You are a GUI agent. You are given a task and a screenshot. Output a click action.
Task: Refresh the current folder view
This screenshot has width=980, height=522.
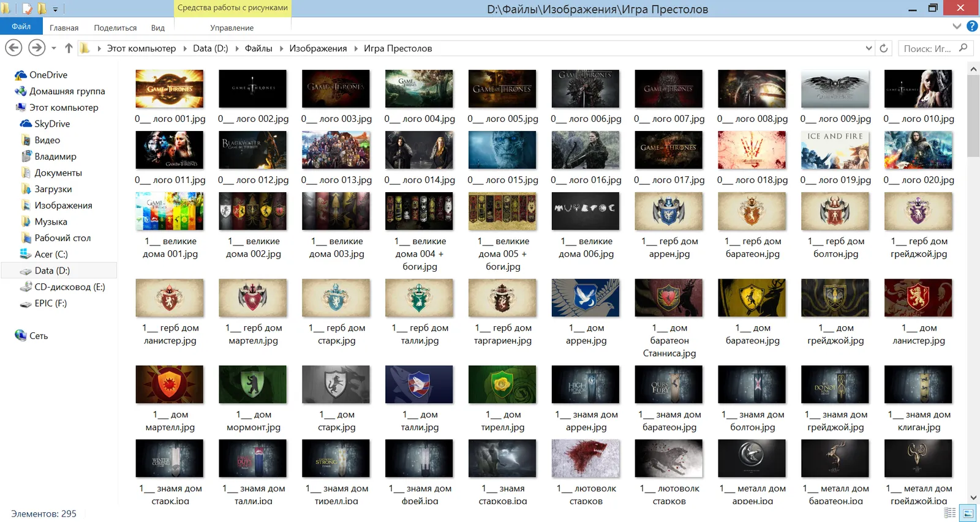(883, 48)
